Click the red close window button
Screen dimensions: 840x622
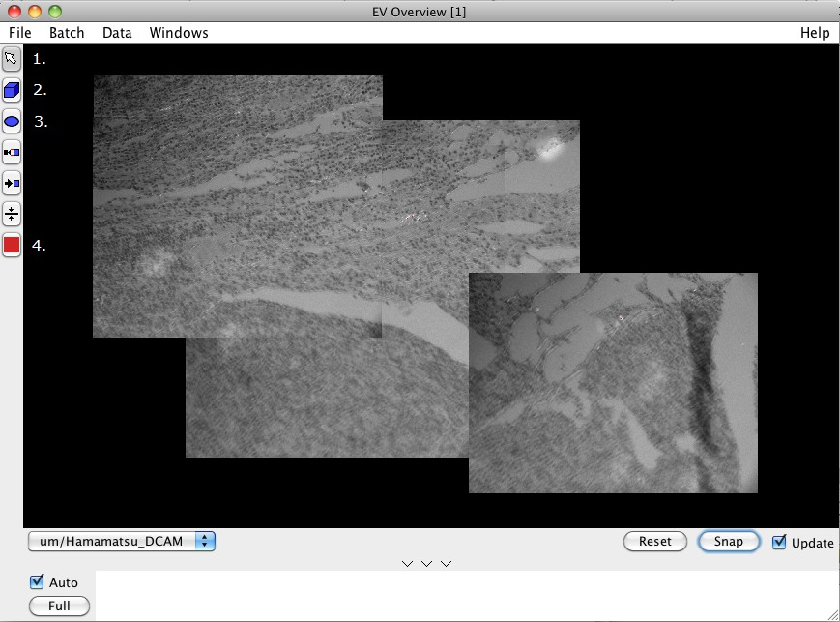coord(14,12)
